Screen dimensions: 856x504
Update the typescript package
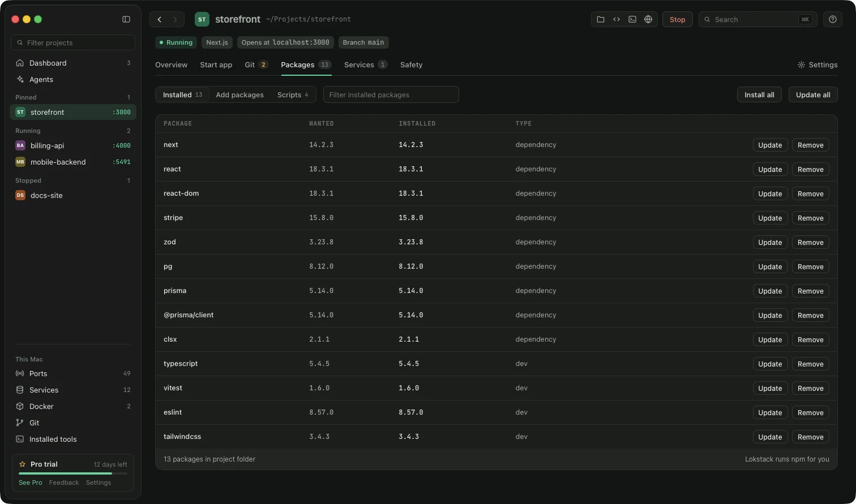(x=770, y=364)
